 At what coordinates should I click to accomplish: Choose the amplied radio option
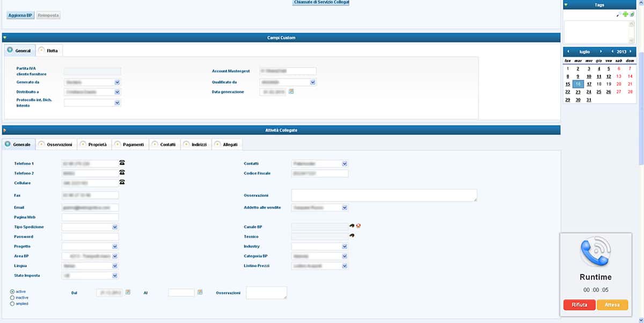(x=12, y=304)
